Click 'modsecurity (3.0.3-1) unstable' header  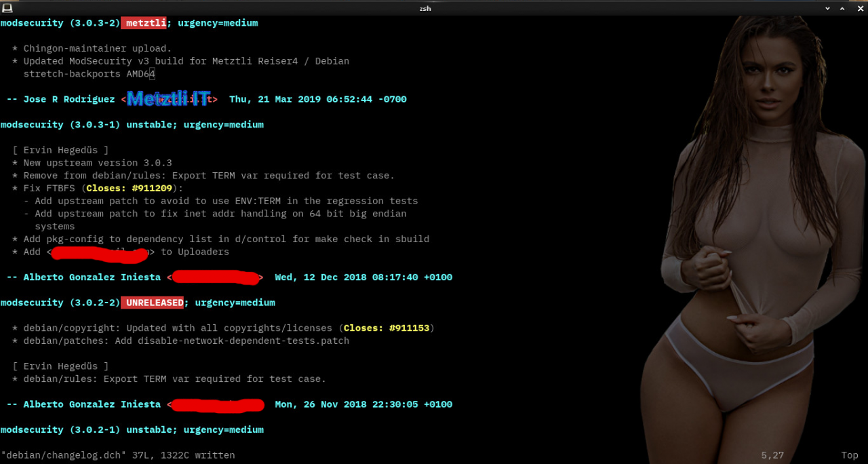[132, 125]
